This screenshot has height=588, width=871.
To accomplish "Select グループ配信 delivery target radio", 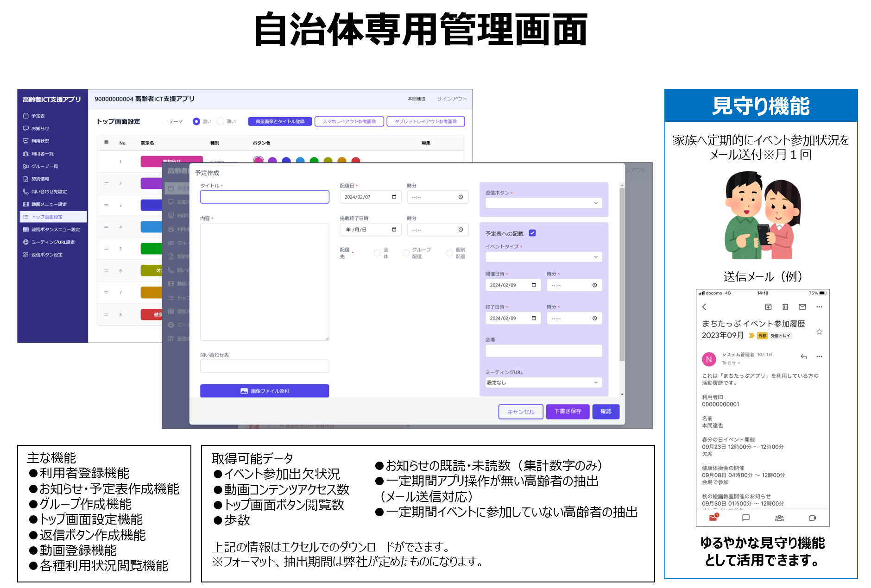I will [406, 253].
